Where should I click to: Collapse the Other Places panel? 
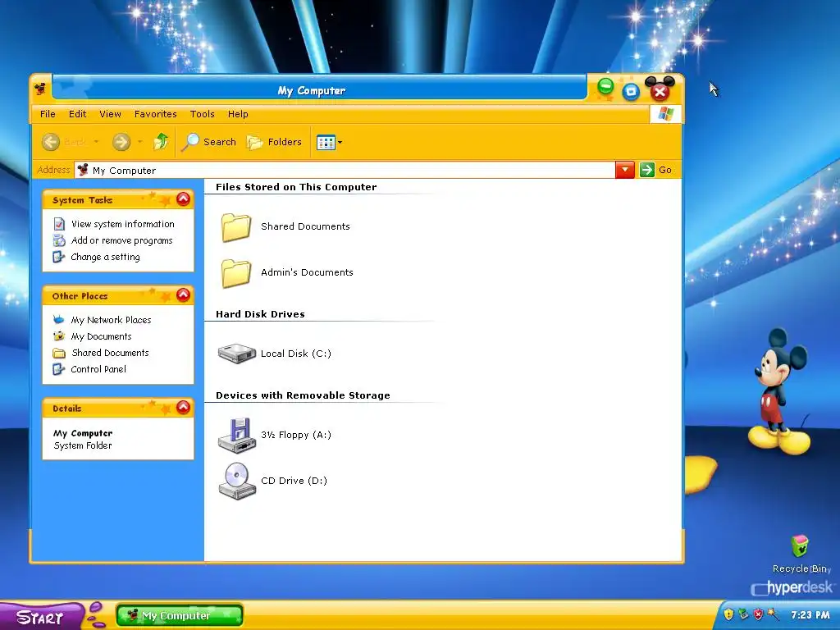point(183,295)
